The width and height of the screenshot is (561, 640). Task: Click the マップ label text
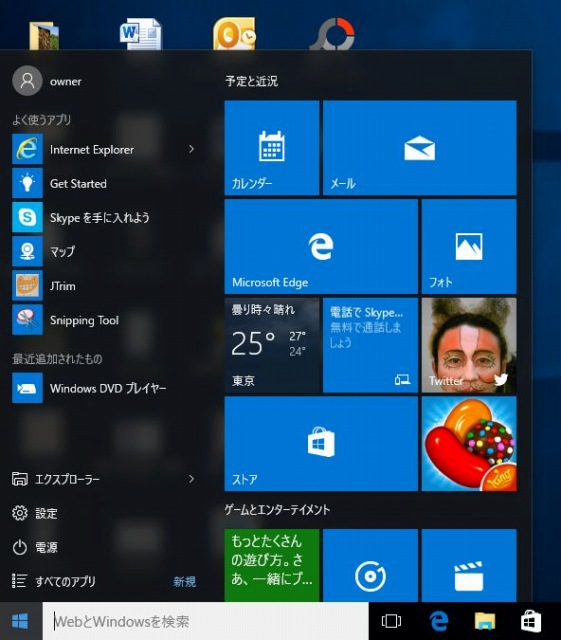pyautogui.click(x=62, y=251)
